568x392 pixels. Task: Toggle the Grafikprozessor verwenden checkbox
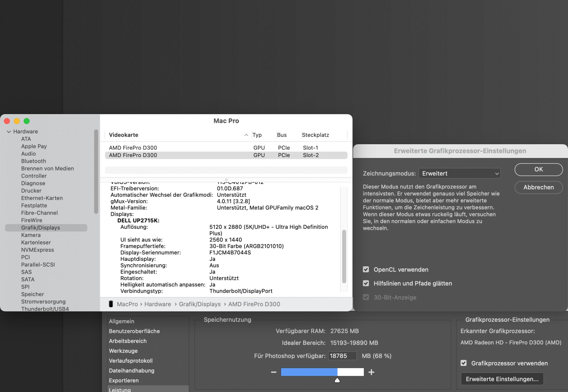[x=463, y=363]
